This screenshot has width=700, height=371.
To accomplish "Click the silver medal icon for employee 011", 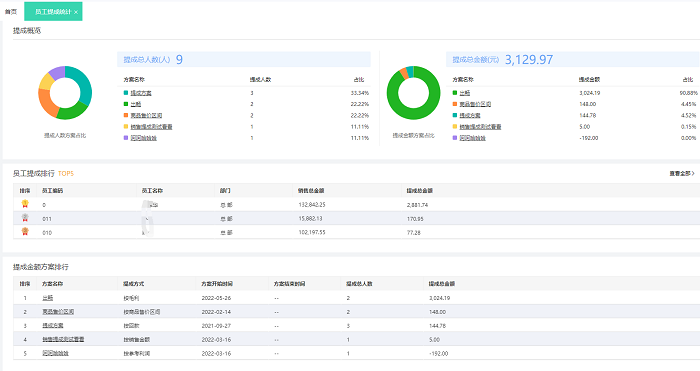I will [25, 218].
